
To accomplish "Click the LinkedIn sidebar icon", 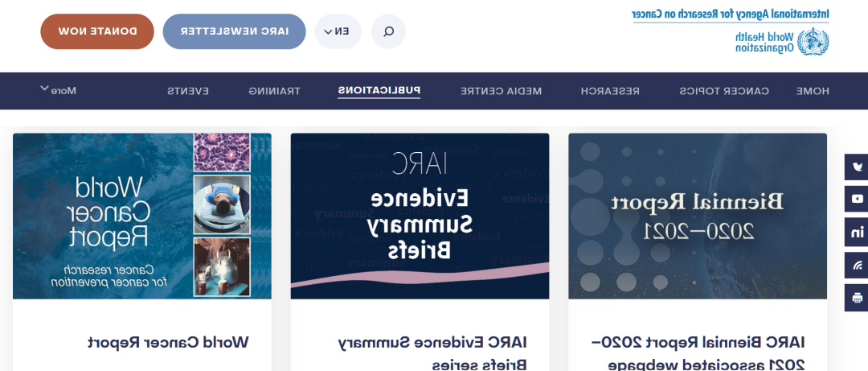I will (x=857, y=233).
